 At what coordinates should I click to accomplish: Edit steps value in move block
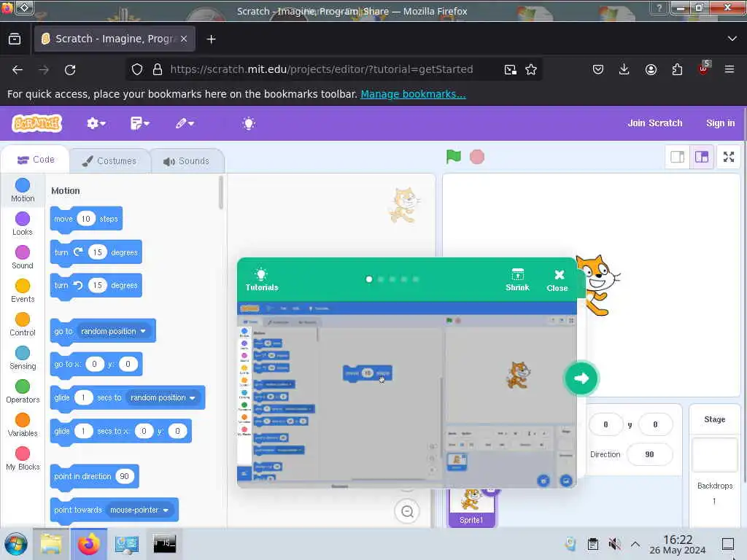(x=86, y=219)
